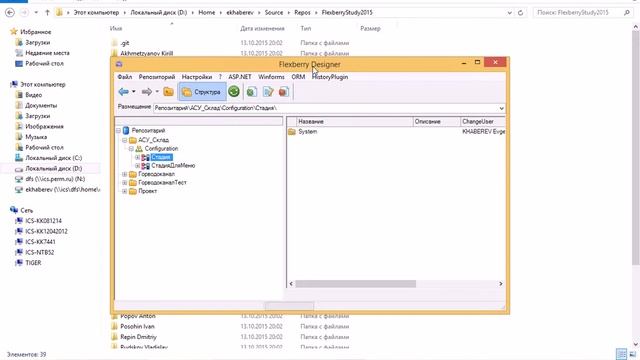Select Проект folder in the tree
Screen dimensions: 640x360
[x=147, y=191]
